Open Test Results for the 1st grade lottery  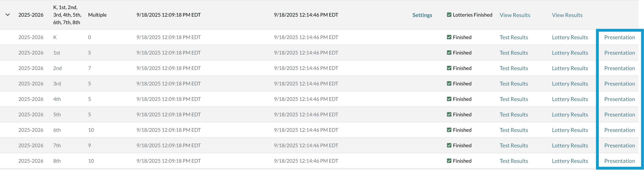(513, 53)
